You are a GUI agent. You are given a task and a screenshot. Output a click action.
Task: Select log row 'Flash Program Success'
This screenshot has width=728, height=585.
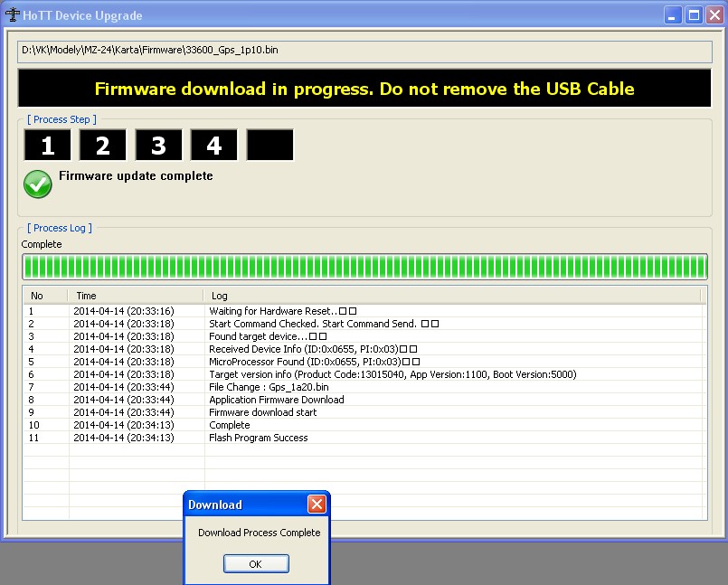point(259,438)
